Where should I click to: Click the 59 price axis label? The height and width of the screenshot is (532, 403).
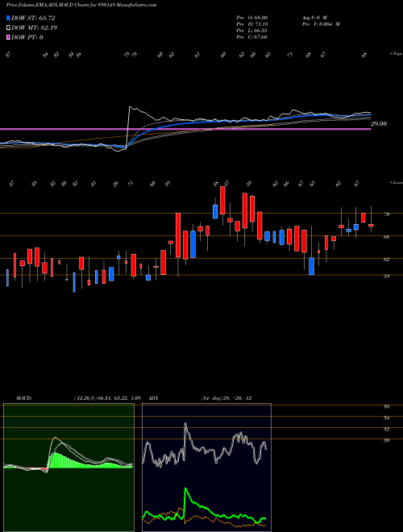pos(387,276)
